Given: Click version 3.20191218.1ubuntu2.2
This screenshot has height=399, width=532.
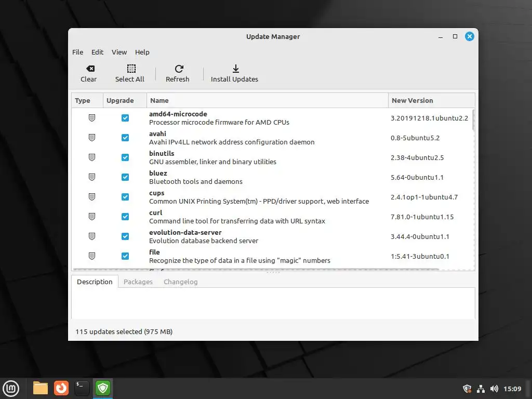Looking at the screenshot, I should [x=429, y=118].
